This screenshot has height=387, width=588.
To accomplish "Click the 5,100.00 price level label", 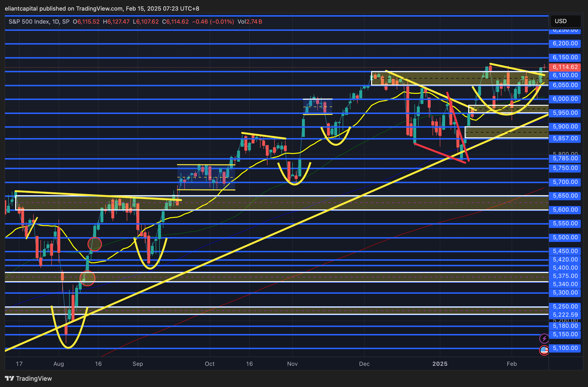I will point(565,348).
